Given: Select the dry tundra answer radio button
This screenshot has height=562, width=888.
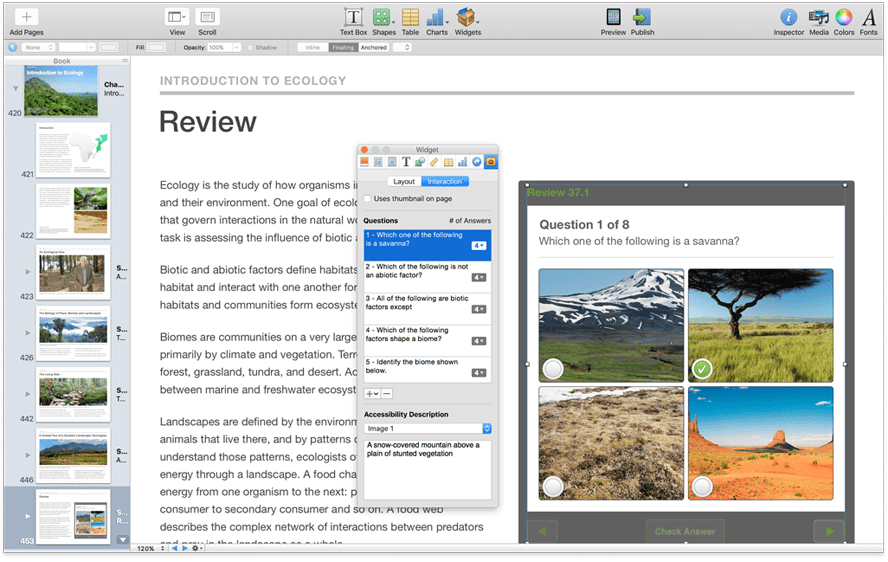Looking at the screenshot, I should [553, 486].
